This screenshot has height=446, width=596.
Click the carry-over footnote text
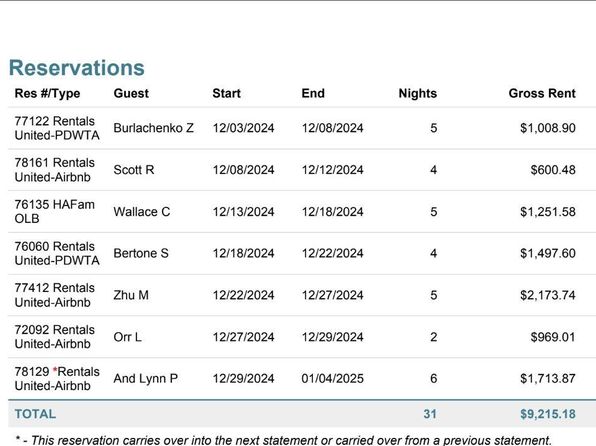click(x=283, y=440)
